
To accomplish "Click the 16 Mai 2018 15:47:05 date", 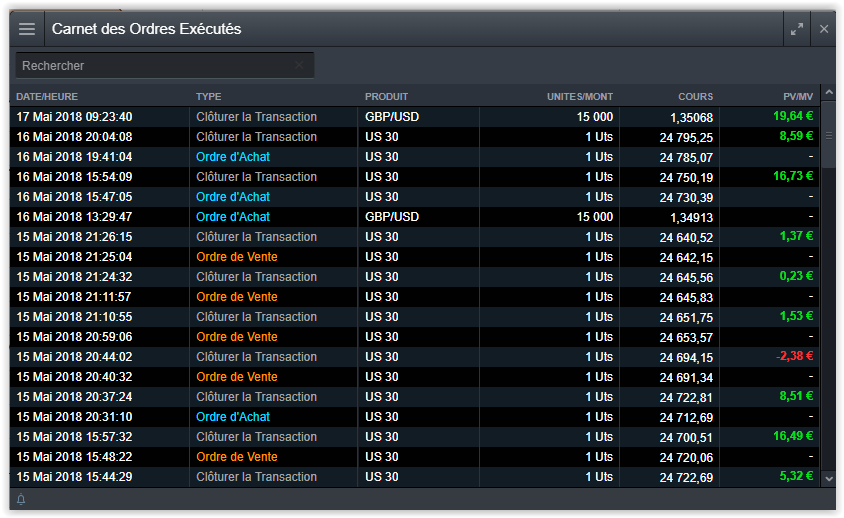I will 74,197.
